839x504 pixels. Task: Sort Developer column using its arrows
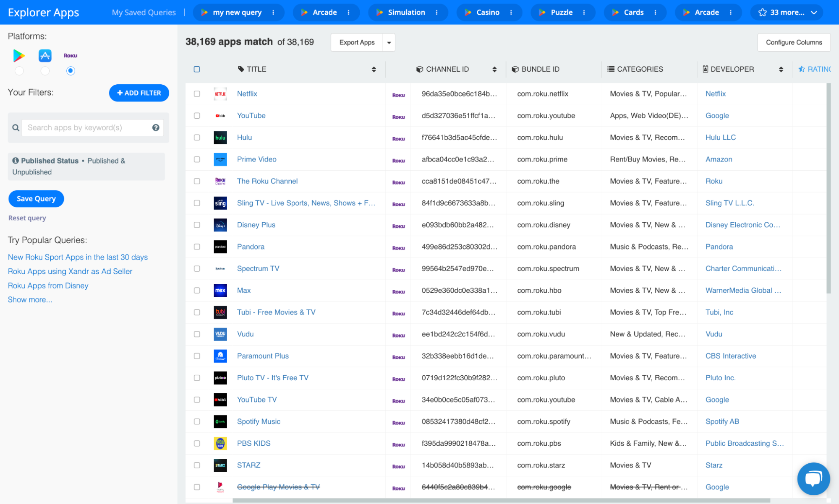781,70
